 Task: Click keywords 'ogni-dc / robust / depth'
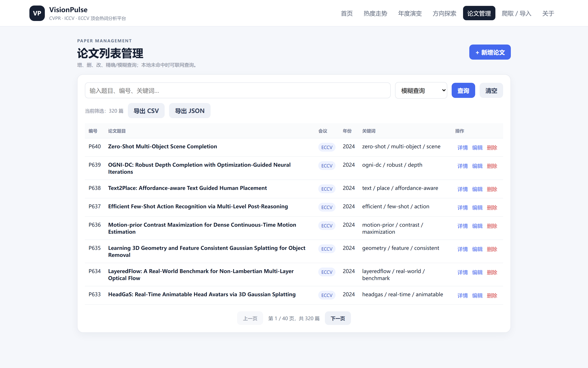(x=392, y=165)
